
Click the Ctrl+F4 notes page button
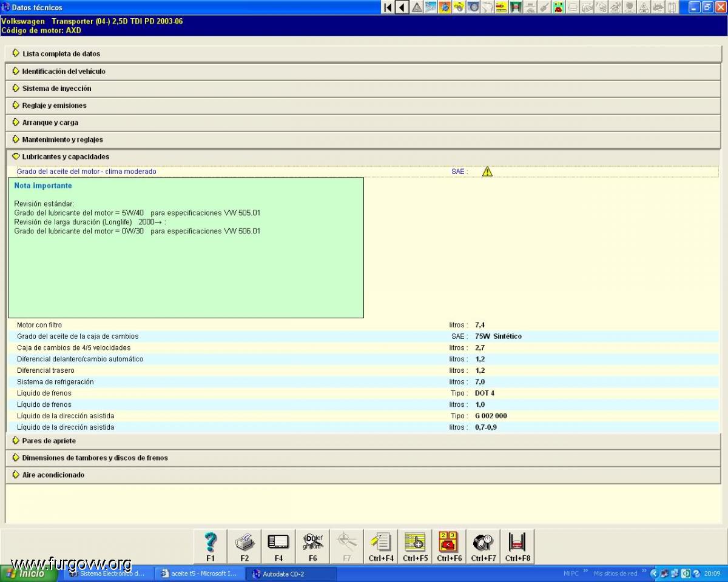pos(381,546)
